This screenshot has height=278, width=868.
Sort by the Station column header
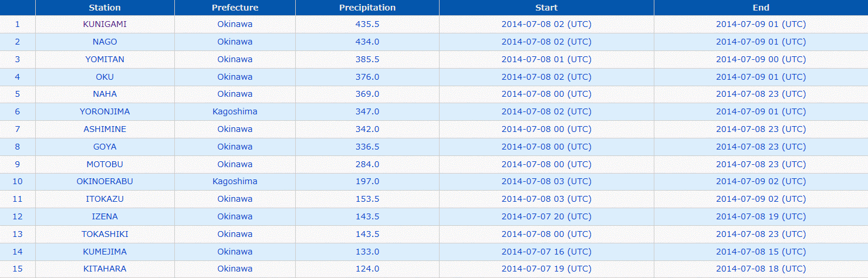[x=104, y=8]
